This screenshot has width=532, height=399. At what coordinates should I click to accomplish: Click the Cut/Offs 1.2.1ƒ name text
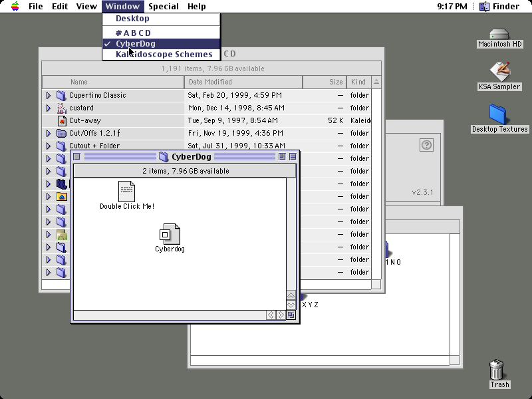pyautogui.click(x=94, y=133)
